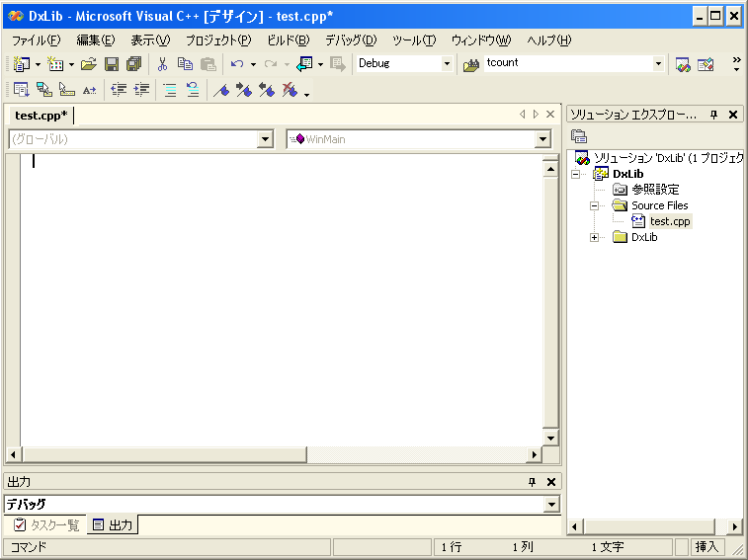748x560 pixels.
Task: Close the Solution Explorer panel
Action: 734,115
